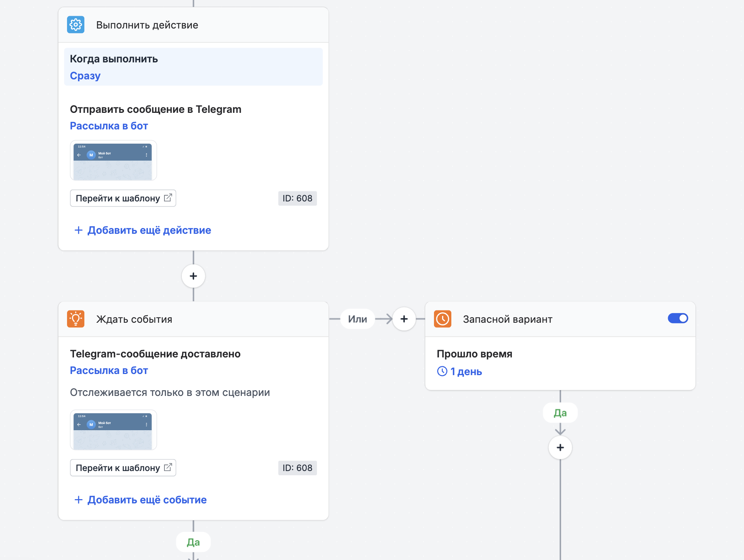Open Рассылка в бот under Отправить сообщение

[109, 126]
